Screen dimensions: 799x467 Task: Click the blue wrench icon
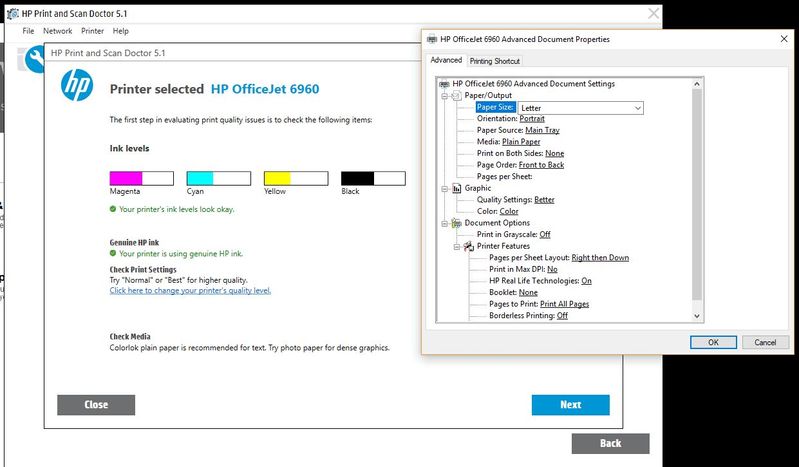click(35, 60)
